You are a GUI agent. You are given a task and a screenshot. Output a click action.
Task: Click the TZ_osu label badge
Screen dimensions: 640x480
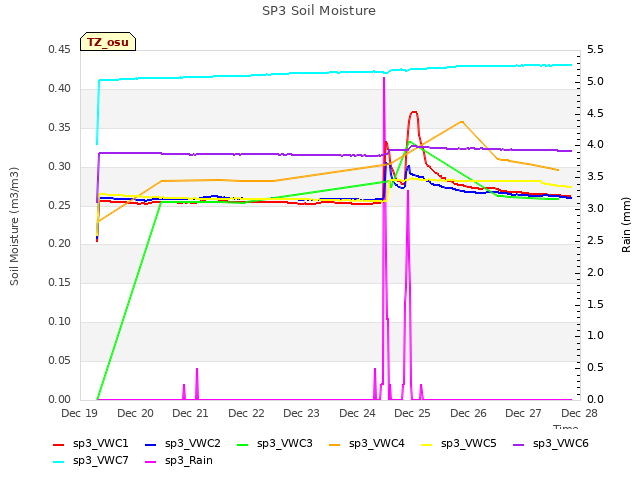coord(108,42)
